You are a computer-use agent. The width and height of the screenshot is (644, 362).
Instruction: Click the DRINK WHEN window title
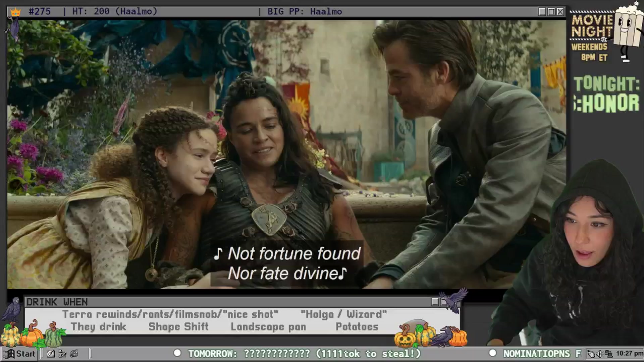[57, 302]
